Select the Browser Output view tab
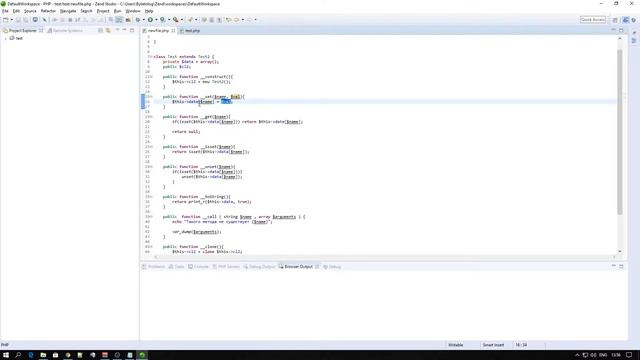Screen dimensions: 640x360 299,267
